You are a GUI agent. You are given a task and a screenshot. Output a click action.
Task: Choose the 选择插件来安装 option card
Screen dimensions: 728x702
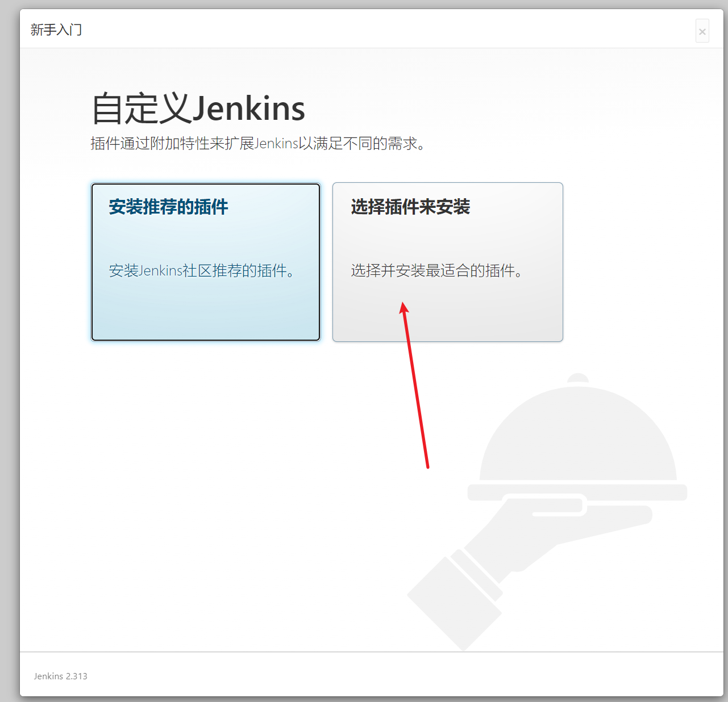pyautogui.click(x=448, y=262)
